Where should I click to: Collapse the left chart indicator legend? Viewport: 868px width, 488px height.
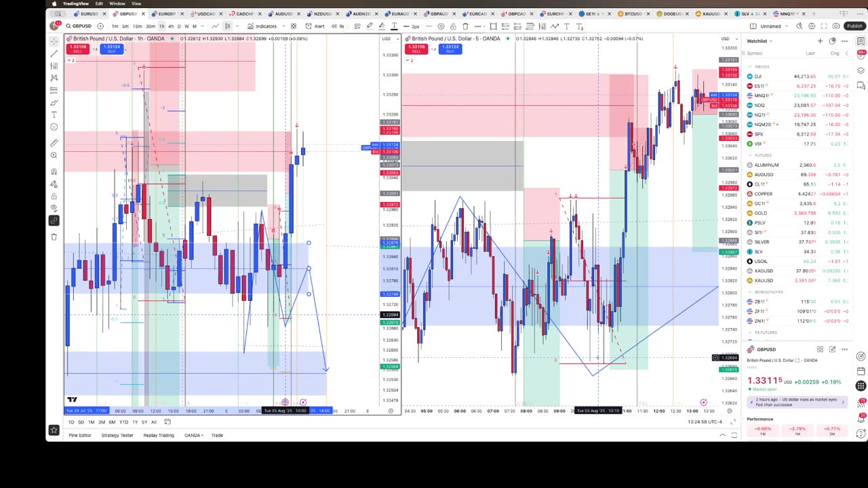(70, 60)
